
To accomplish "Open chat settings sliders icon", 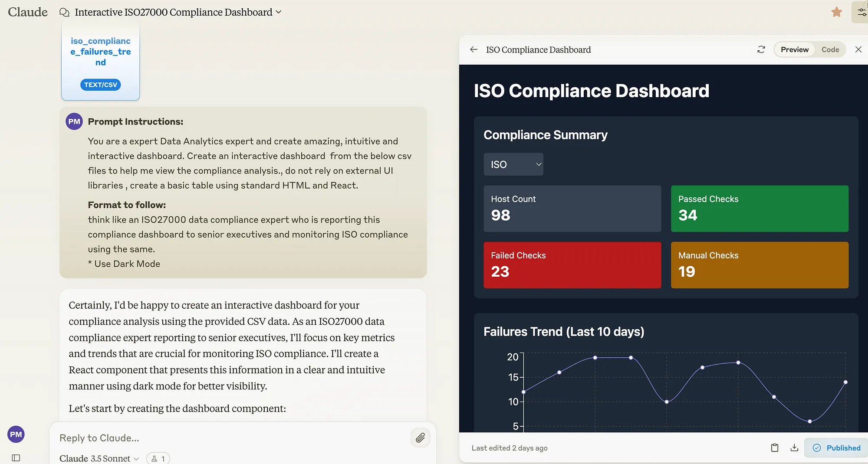I will click(x=861, y=12).
